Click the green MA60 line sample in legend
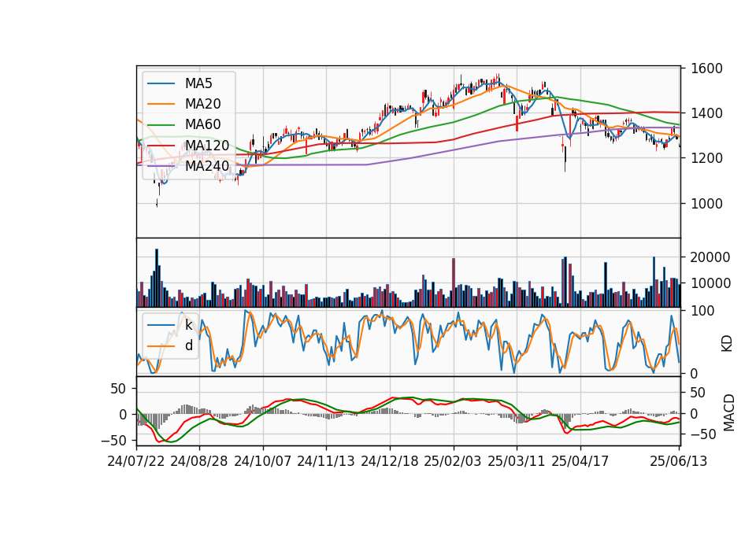The width and height of the screenshot is (756, 543). [161, 125]
